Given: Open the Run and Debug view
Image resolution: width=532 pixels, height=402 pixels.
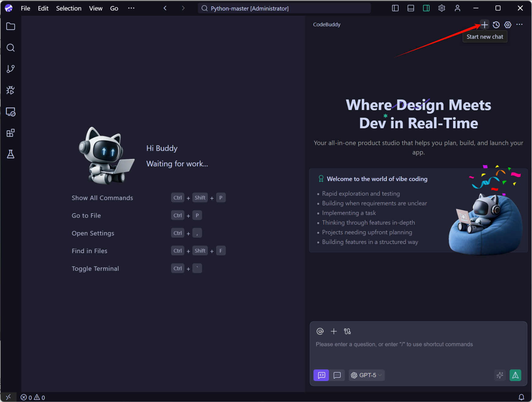Looking at the screenshot, I should (11, 90).
